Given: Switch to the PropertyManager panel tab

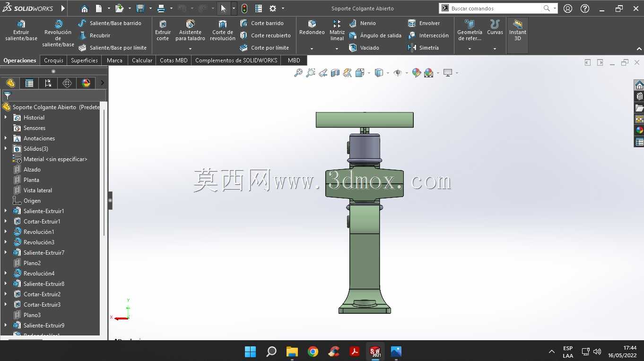Looking at the screenshot, I should click(x=29, y=83).
